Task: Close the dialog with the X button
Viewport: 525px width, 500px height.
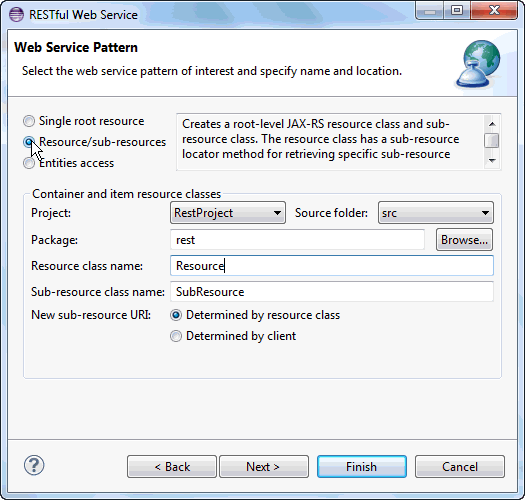Action: click(x=494, y=11)
